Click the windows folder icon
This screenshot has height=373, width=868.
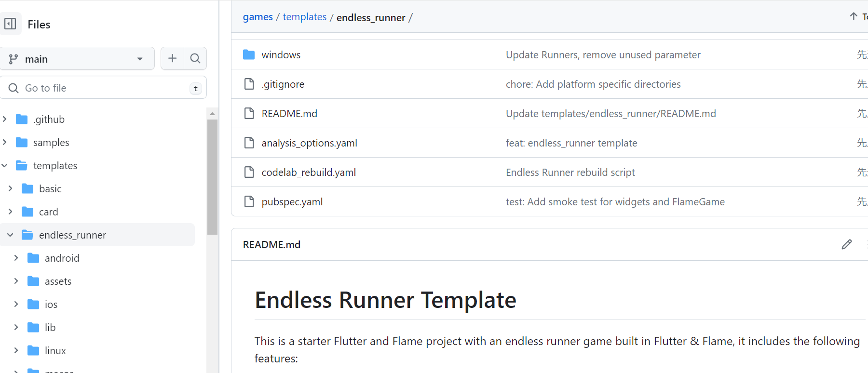click(x=249, y=54)
